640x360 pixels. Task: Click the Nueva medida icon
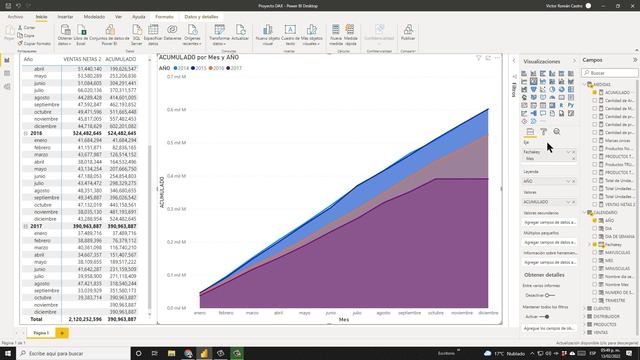pyautogui.click(x=336, y=30)
